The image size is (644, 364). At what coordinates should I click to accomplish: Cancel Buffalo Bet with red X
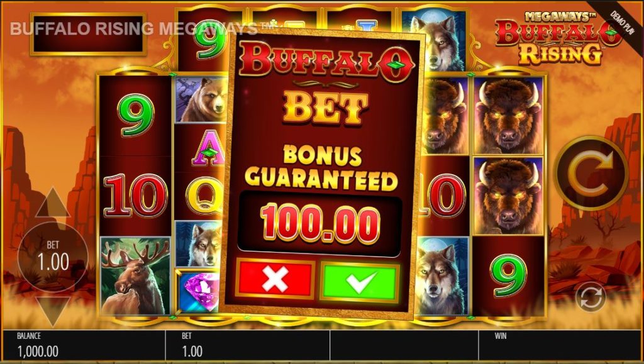click(275, 280)
